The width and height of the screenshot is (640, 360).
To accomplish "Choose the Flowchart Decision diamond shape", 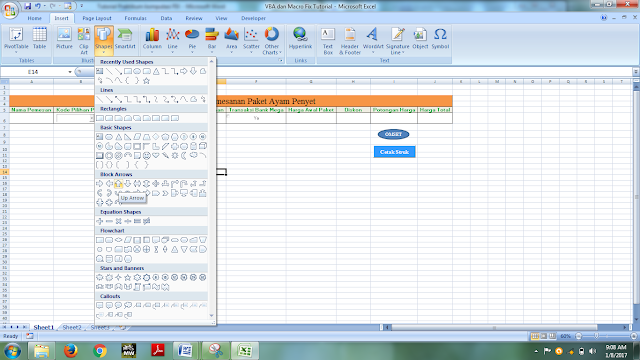I will (x=118, y=240).
